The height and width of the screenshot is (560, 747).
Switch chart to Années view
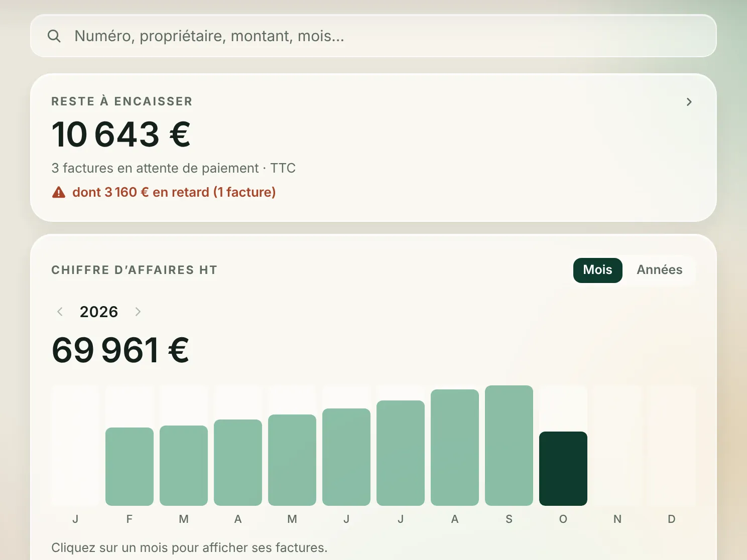[x=659, y=270]
